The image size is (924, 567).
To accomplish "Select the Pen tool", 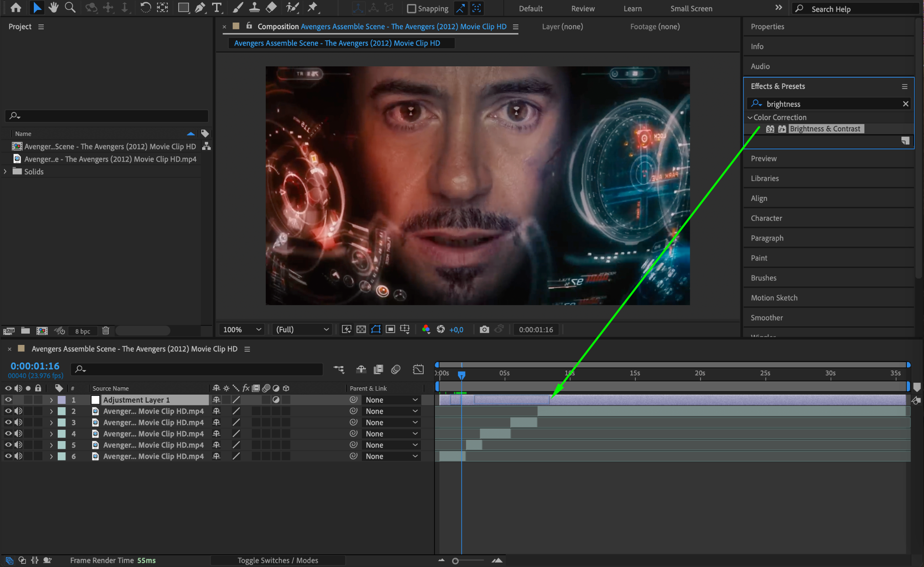I will pos(200,8).
